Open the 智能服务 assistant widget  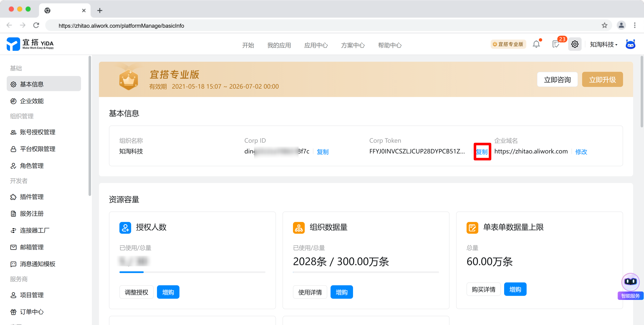pos(631,286)
